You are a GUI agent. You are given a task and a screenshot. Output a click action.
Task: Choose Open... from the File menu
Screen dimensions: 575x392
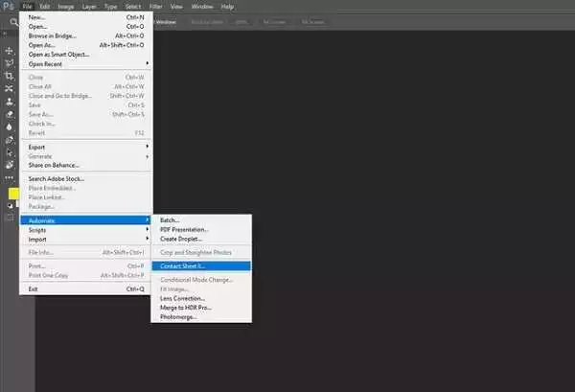[x=86, y=27]
